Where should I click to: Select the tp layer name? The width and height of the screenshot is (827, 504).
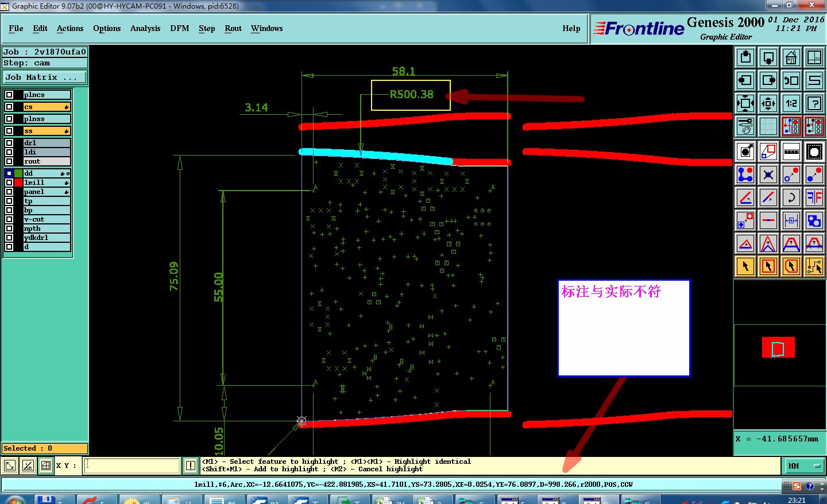(x=47, y=201)
